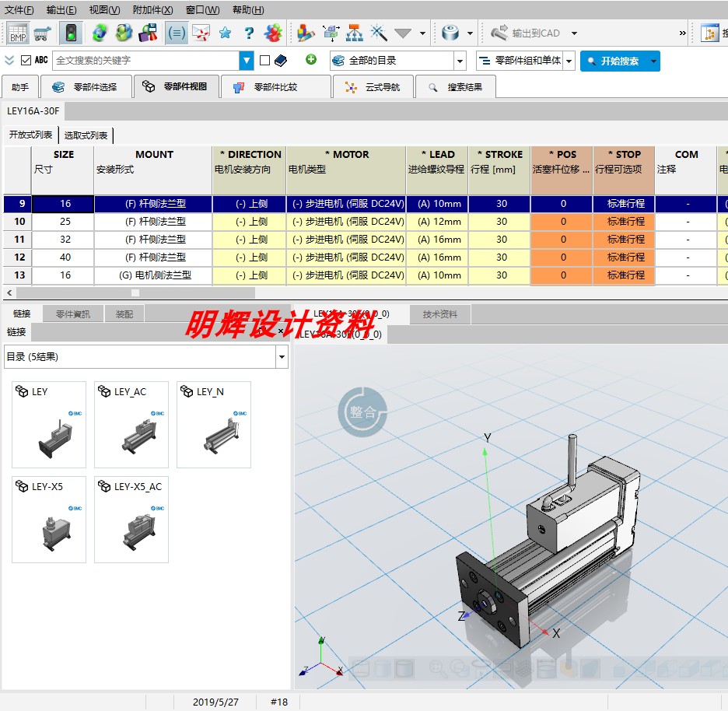Open the 附加件 menu
The height and width of the screenshot is (711, 728).
152,10
